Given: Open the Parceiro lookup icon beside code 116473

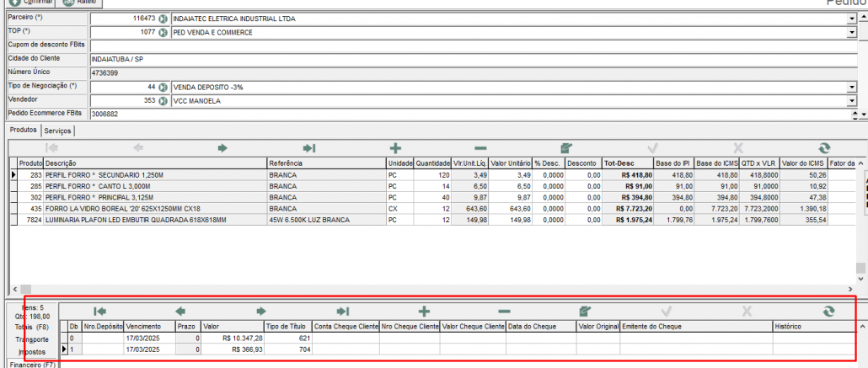Looking at the screenshot, I should click(x=163, y=19).
